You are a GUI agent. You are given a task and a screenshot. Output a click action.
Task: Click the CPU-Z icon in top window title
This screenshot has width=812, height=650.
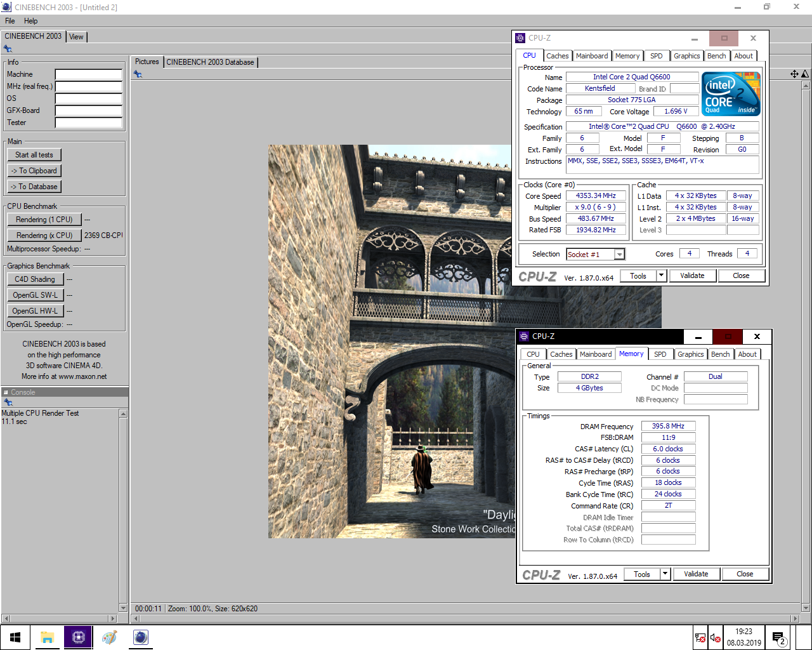pyautogui.click(x=520, y=38)
